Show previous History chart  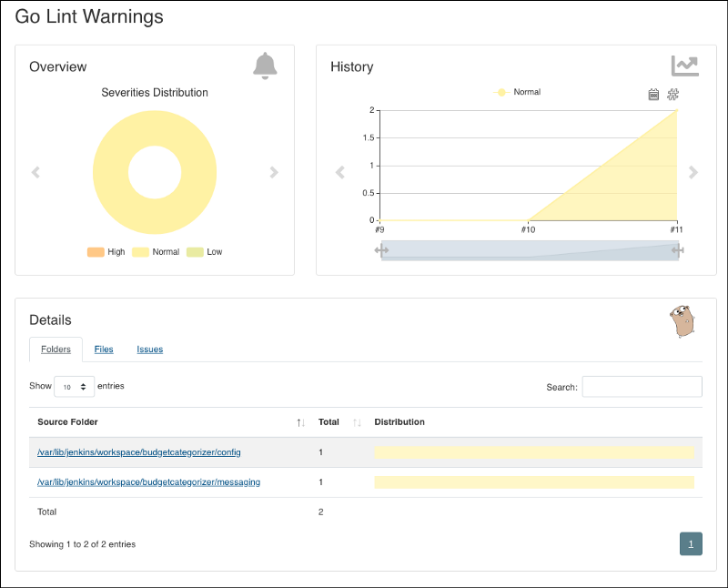340,172
